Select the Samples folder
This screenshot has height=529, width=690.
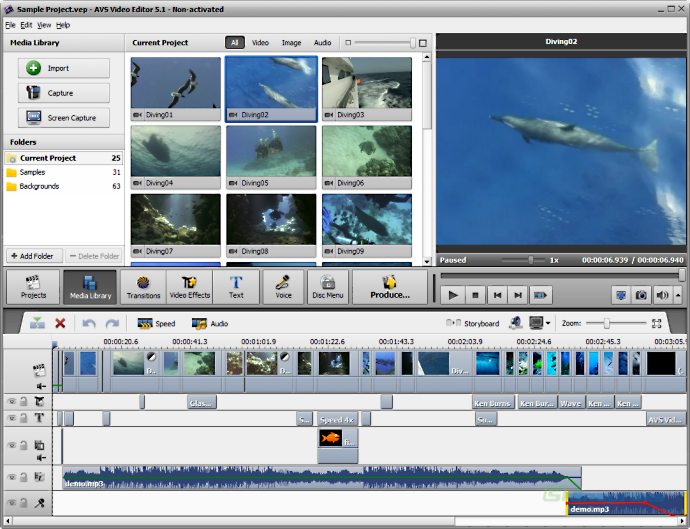click(63, 172)
